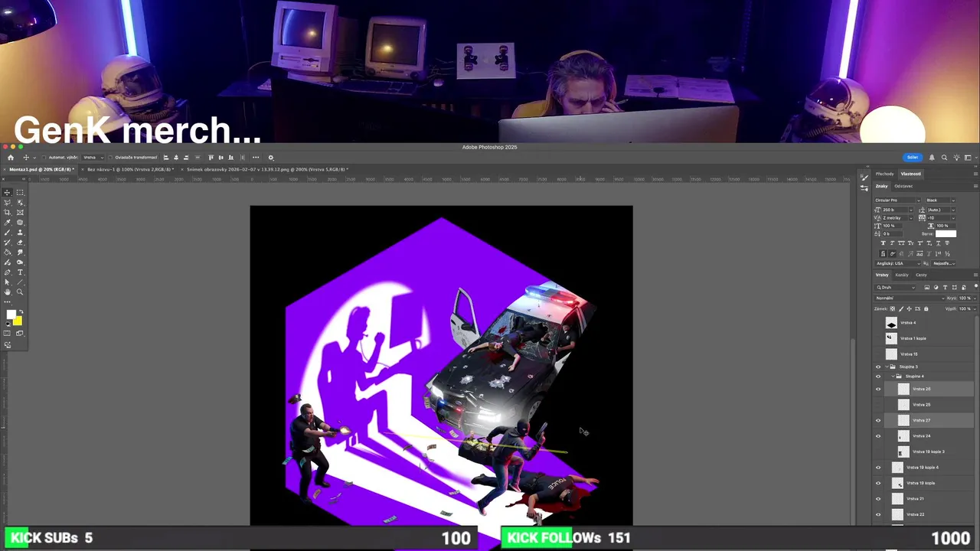Open the Vrstva auto-select dropdown

tap(92, 158)
